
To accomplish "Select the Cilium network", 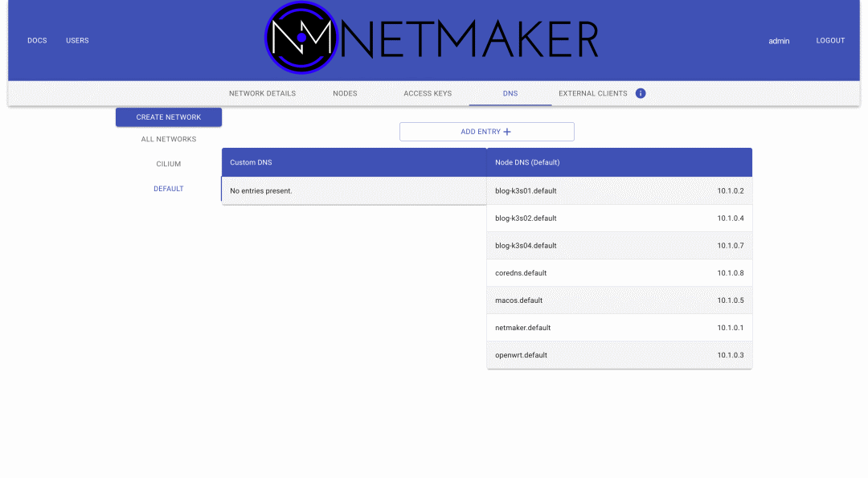I will click(x=169, y=165).
